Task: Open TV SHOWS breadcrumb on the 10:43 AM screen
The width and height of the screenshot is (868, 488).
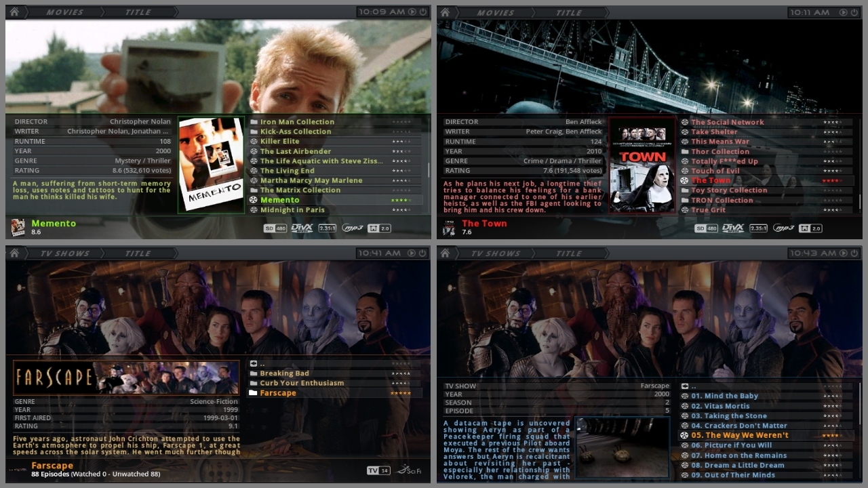Action: [x=496, y=253]
